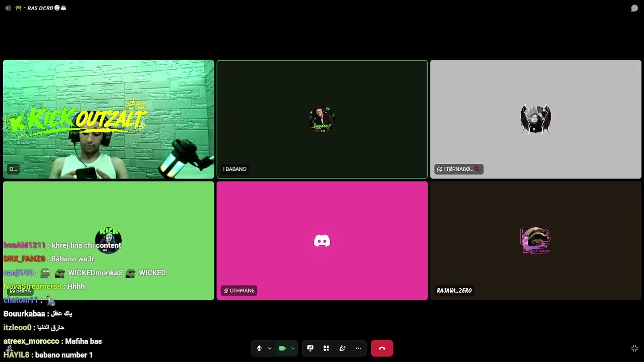Screen dimensions: 644x362
Task: Click the 'Mafiha bas' chat message
Action: [x=84, y=341]
